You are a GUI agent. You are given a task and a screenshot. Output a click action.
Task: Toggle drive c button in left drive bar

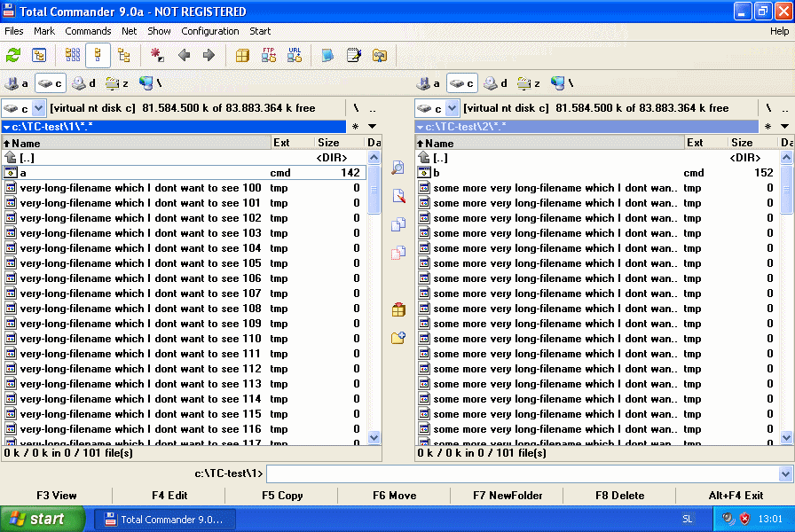(x=51, y=83)
